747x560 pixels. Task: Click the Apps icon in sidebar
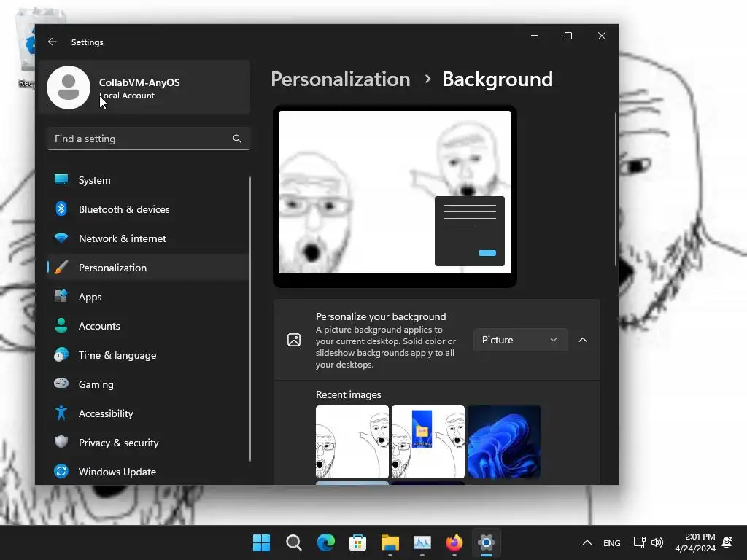[61, 296]
